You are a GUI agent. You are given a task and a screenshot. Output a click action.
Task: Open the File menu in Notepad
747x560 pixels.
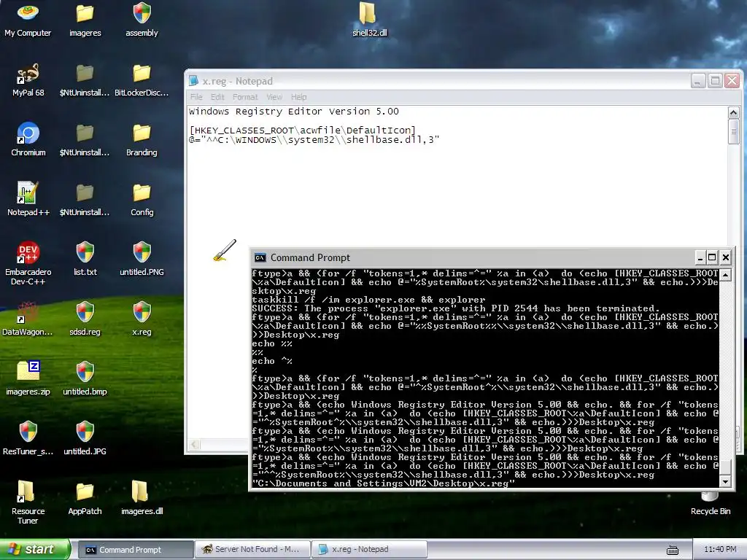[x=196, y=97]
